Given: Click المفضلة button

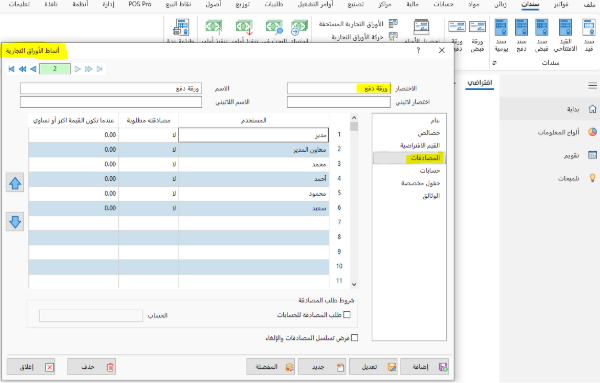Looking at the screenshot, I should pos(271,367).
